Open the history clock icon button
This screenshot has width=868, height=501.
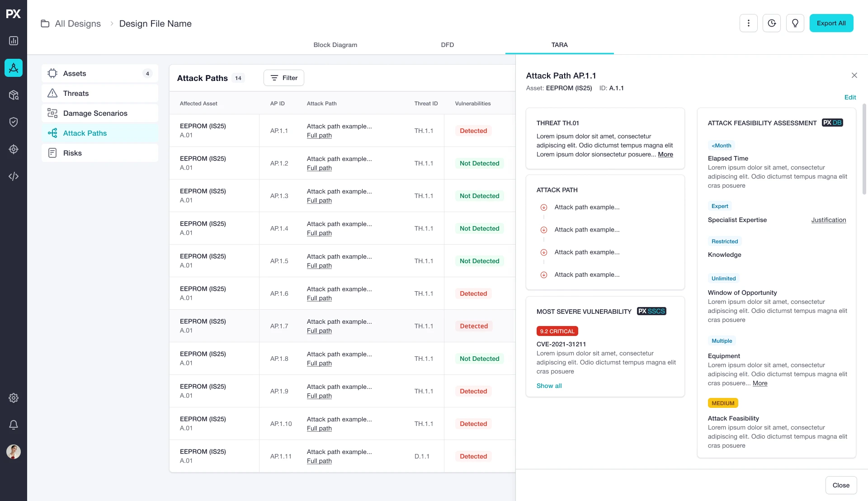coord(772,23)
